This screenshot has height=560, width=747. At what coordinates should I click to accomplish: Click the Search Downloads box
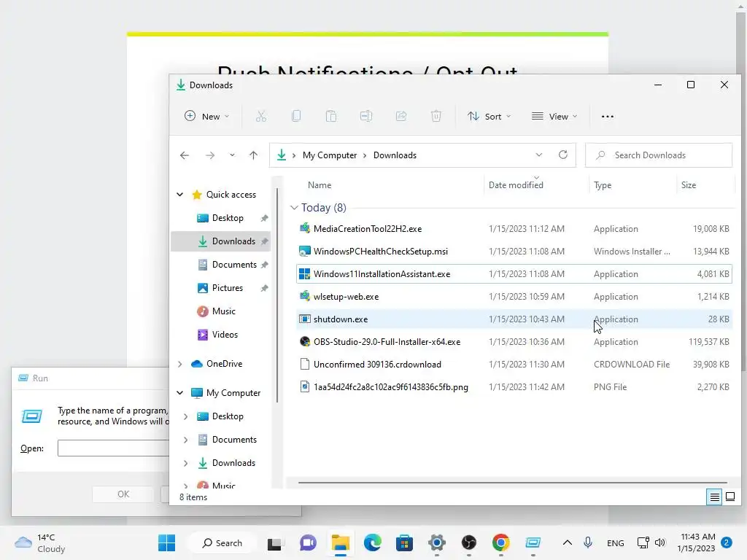click(x=659, y=155)
